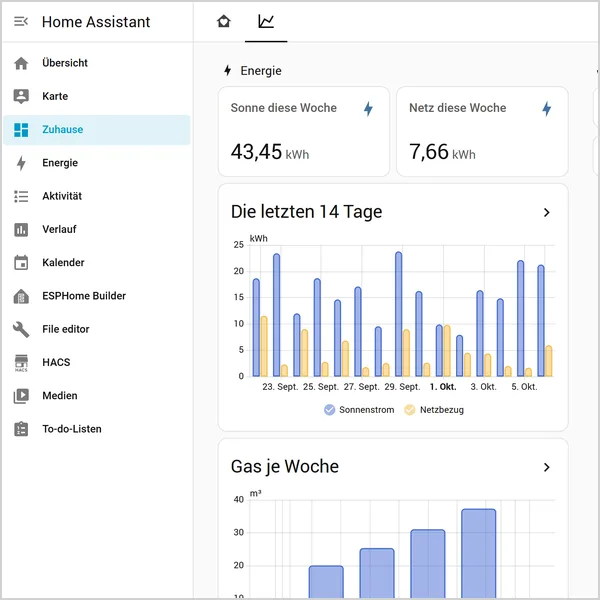Image resolution: width=600 pixels, height=600 pixels.
Task: Expand the Gas je Woche chart chevron
Action: (546, 467)
